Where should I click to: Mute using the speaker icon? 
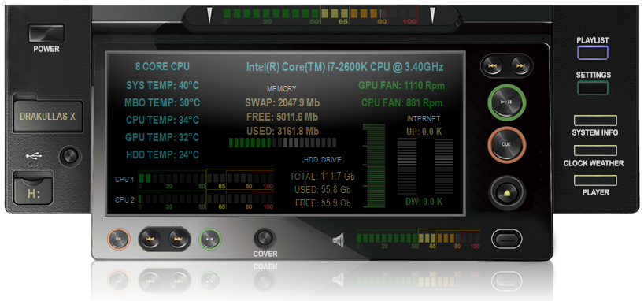pyautogui.click(x=338, y=240)
